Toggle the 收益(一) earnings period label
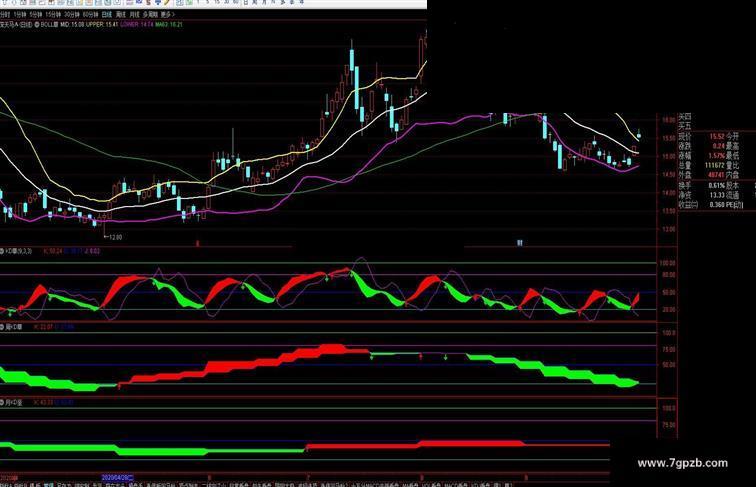The height and width of the screenshot is (487, 756). tap(688, 204)
